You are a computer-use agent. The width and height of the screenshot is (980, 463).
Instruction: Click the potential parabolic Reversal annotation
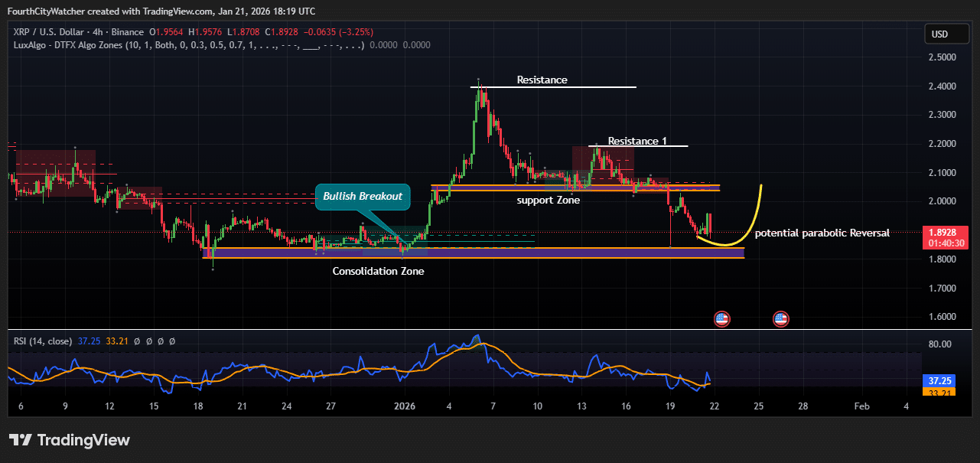pyautogui.click(x=822, y=233)
